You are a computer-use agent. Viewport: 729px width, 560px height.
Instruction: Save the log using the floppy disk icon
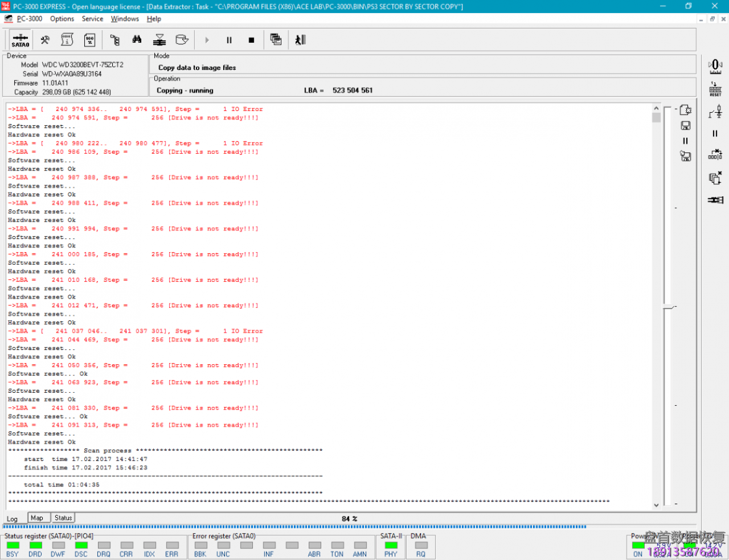(x=686, y=126)
